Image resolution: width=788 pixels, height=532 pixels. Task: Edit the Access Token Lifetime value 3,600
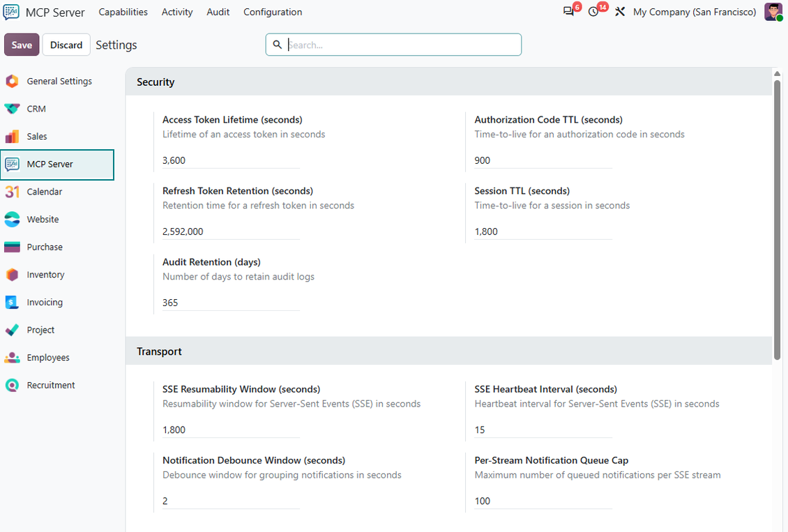point(232,160)
